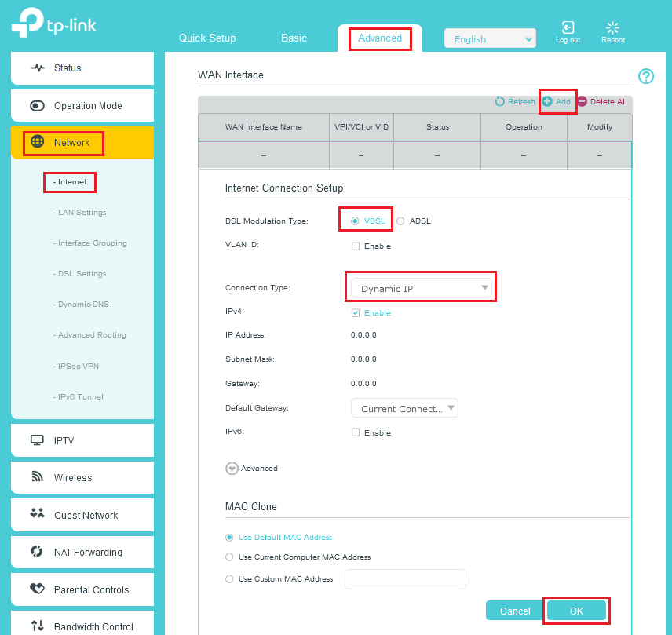Open the Dynamic DNS submenu item
Image resolution: width=672 pixels, height=635 pixels.
click(x=81, y=305)
